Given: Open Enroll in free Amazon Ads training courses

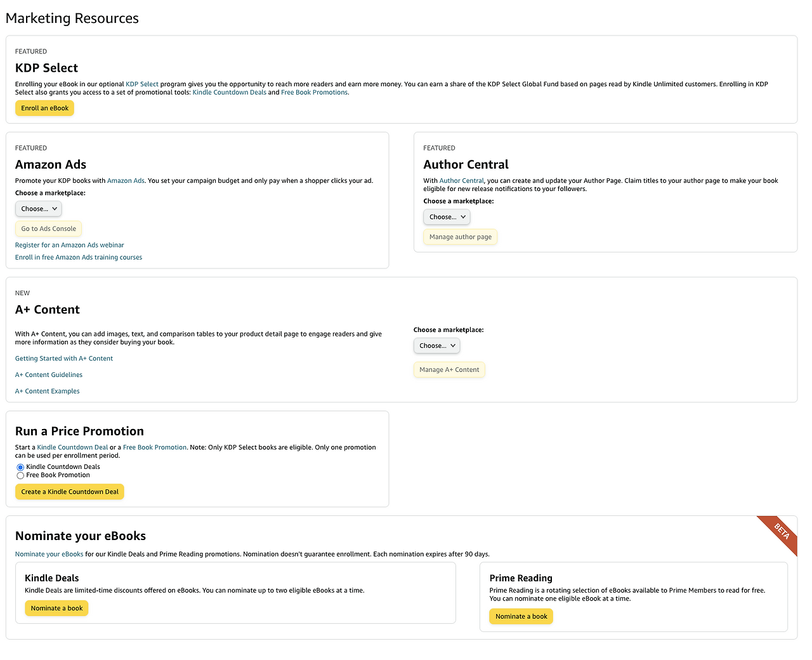Looking at the screenshot, I should pyautogui.click(x=79, y=258).
